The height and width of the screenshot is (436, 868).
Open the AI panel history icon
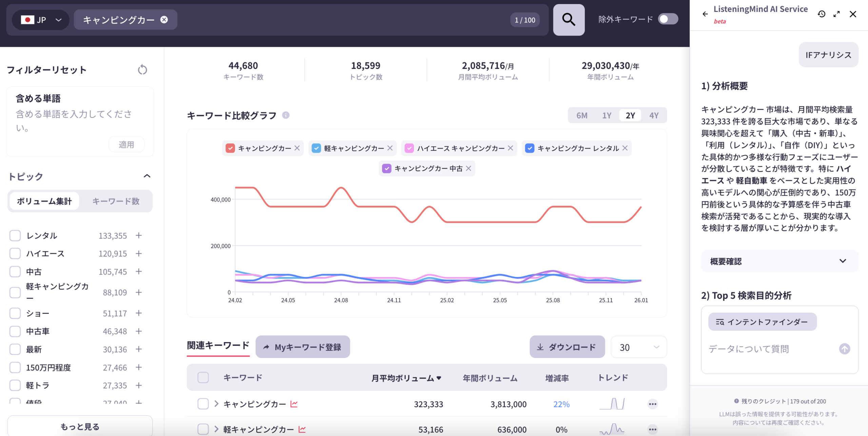click(822, 14)
